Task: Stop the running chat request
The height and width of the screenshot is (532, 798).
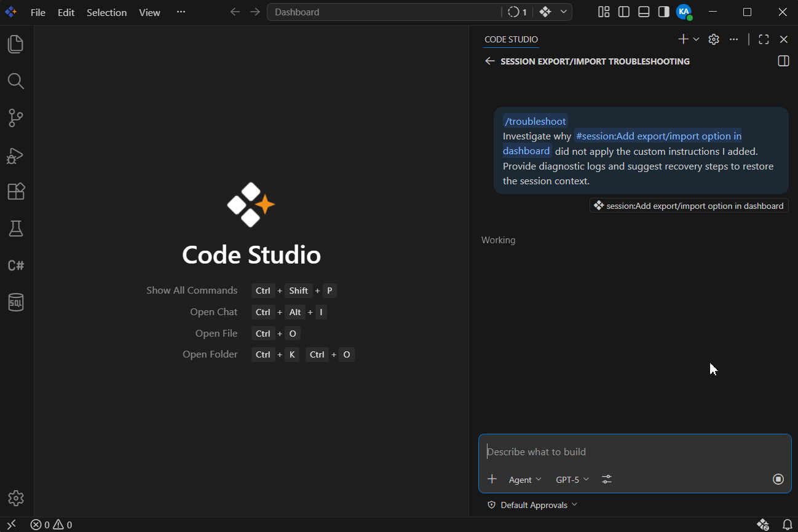Action: [778, 479]
